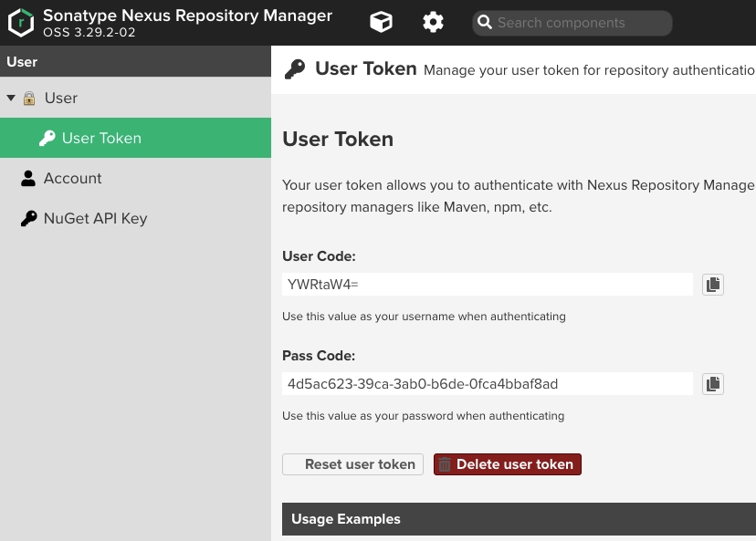756x541 pixels.
Task: Click trash icon on Delete user token
Action: tap(445, 464)
